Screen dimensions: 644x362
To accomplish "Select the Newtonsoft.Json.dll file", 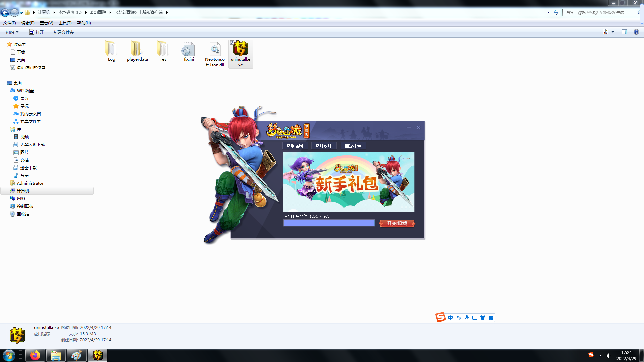I will [x=215, y=54].
